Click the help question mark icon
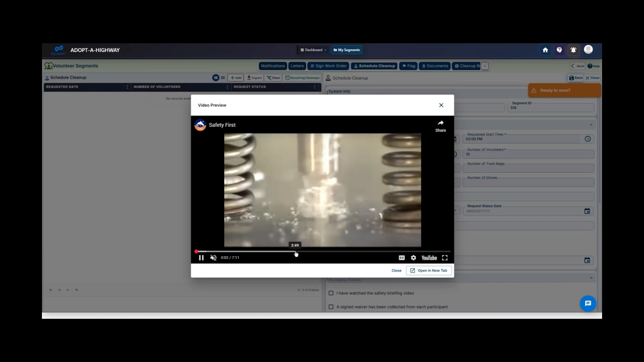644x362 pixels. click(559, 50)
